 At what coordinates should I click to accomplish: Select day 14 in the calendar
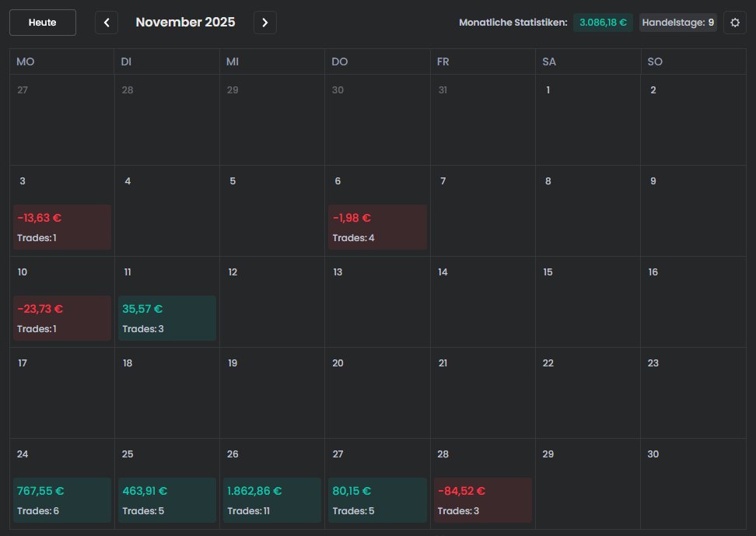[x=483, y=302]
